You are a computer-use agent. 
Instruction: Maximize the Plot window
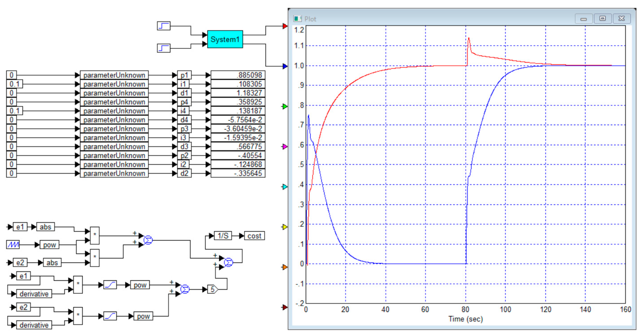pyautogui.click(x=603, y=19)
